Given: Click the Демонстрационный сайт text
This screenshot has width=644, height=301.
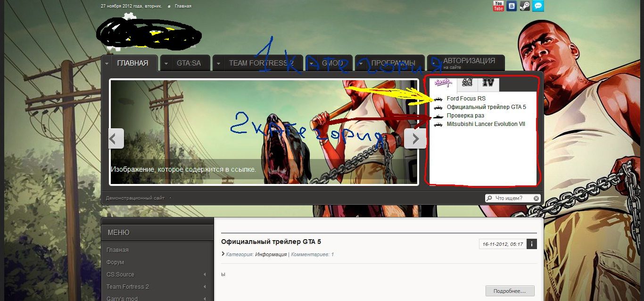Looking at the screenshot, I should [x=135, y=198].
